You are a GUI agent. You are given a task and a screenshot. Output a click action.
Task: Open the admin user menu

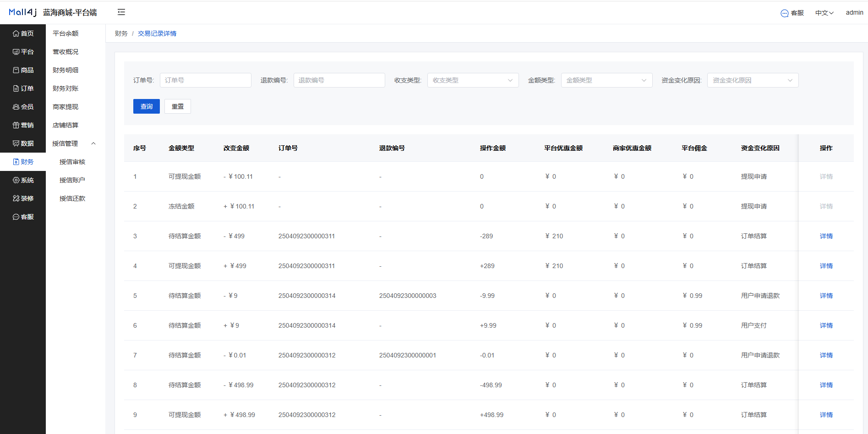854,12
